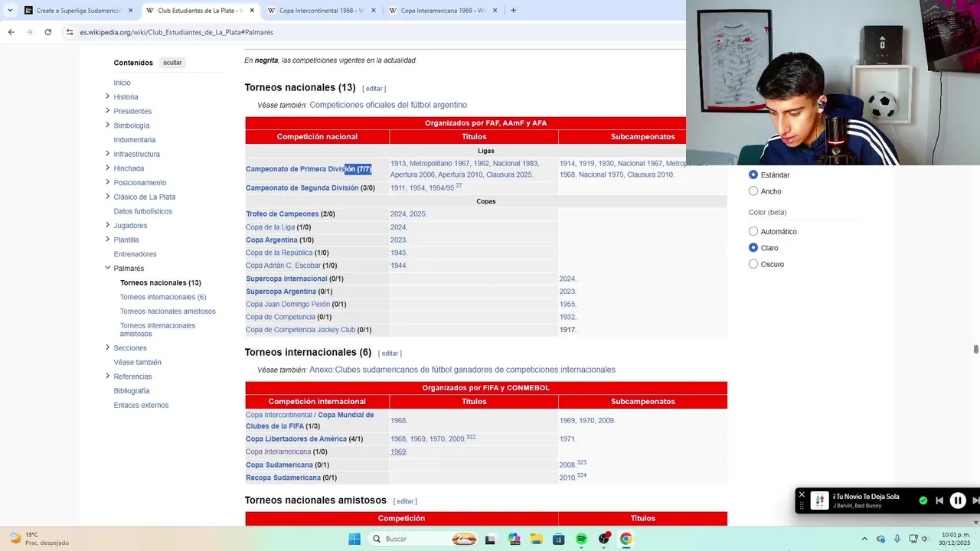Open Copa Interamericana 1969 title year link
This screenshot has width=980, height=551.
398,452
